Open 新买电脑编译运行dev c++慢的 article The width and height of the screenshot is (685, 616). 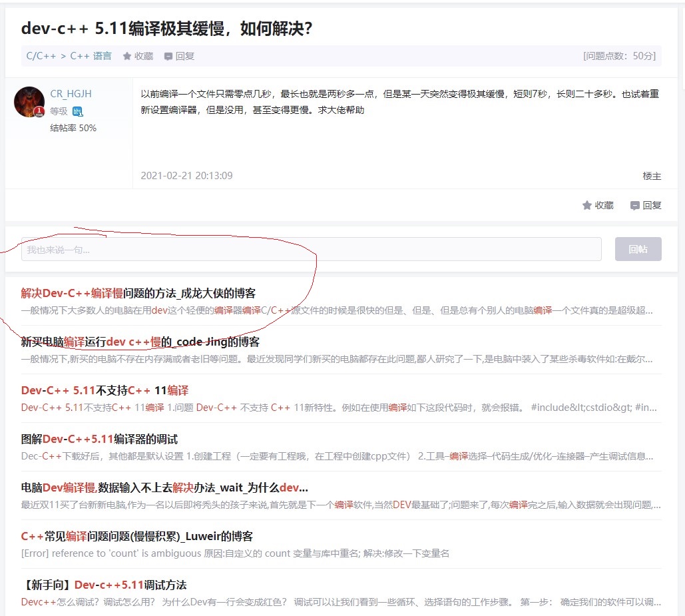click(140, 342)
